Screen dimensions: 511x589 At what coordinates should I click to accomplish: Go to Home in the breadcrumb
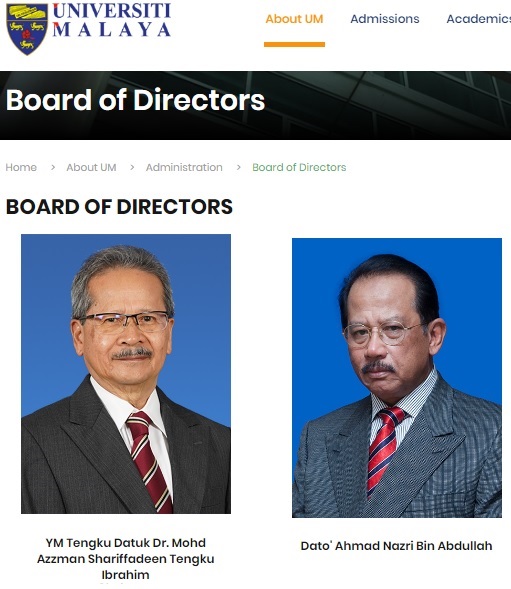pos(21,167)
